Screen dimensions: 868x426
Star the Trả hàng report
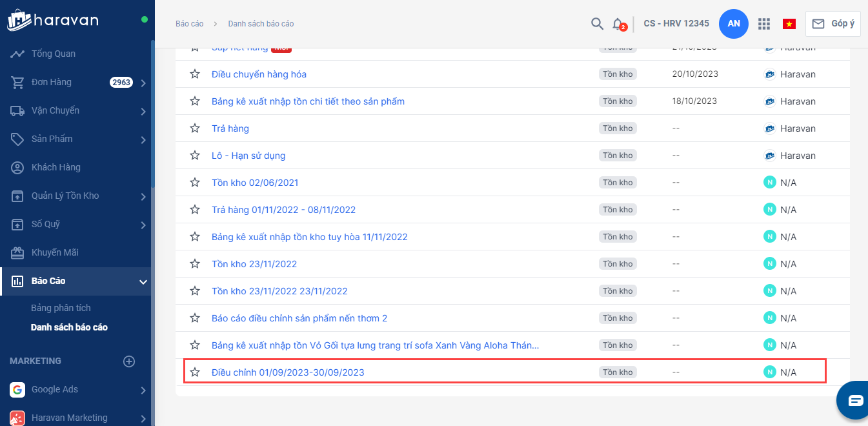[x=195, y=128]
